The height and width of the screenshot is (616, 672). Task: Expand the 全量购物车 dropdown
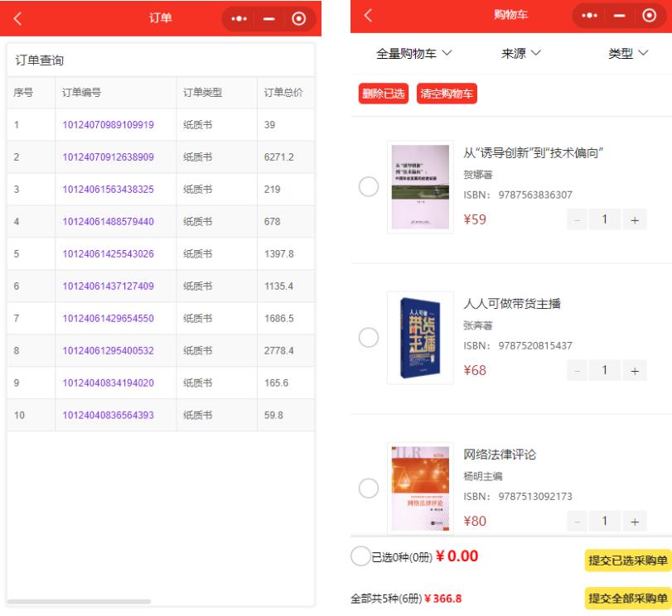414,53
